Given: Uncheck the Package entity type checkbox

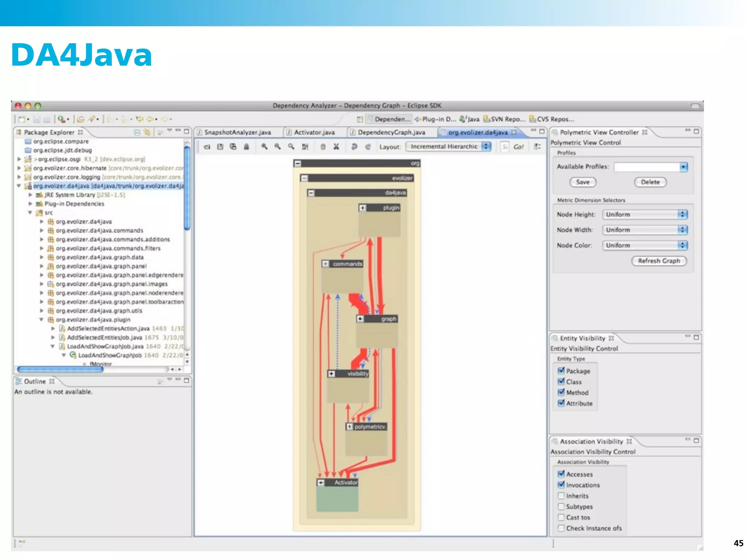Looking at the screenshot, I should click(x=561, y=371).
